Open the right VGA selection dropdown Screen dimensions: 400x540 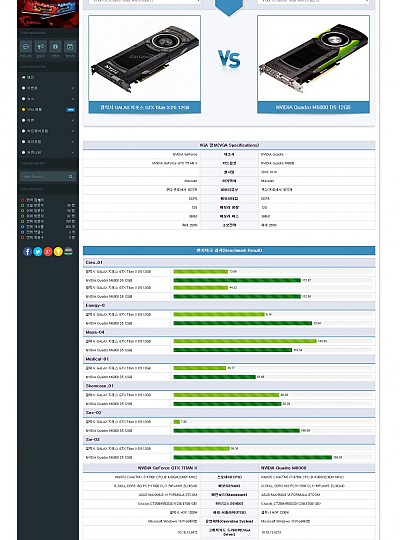[313, 2]
